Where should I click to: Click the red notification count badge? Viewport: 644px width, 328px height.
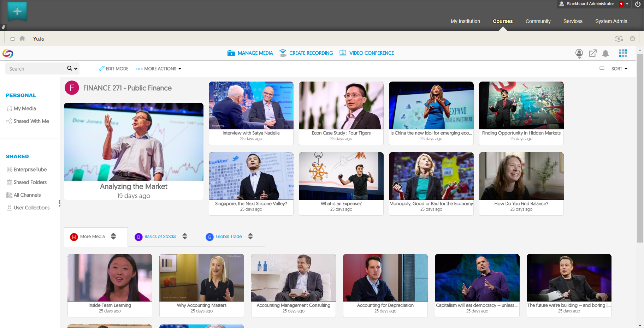point(621,4)
